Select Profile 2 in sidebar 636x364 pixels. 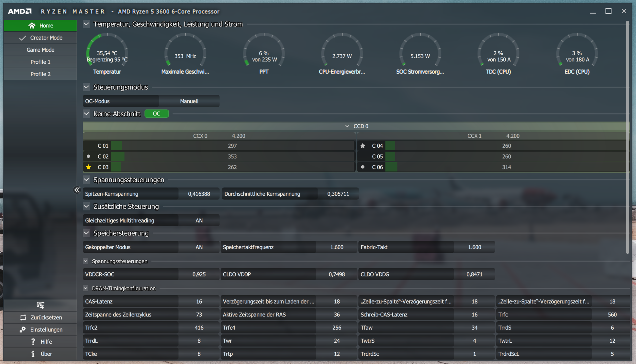point(40,74)
